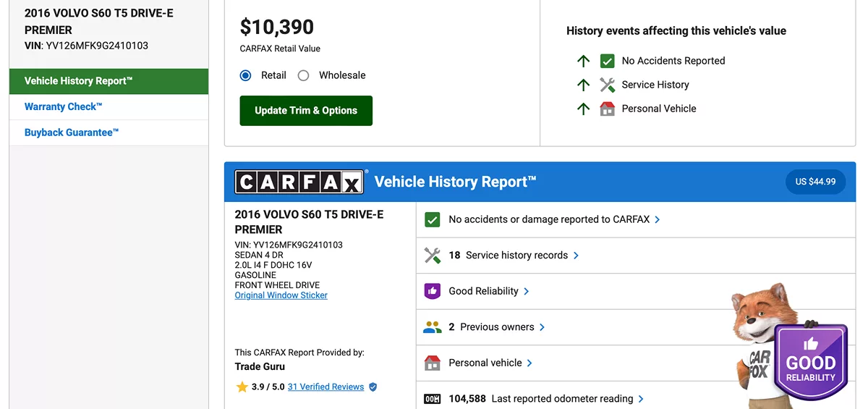Click the blue verified shield badge icon
The image size is (868, 409).
click(373, 387)
